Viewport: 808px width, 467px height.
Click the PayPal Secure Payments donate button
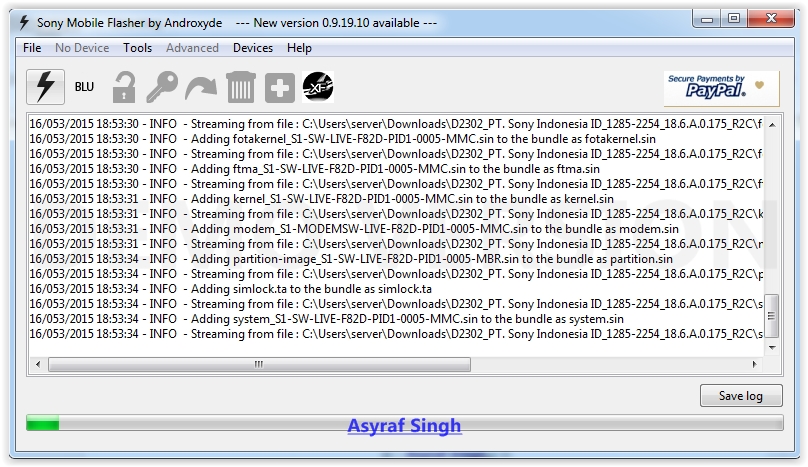721,88
